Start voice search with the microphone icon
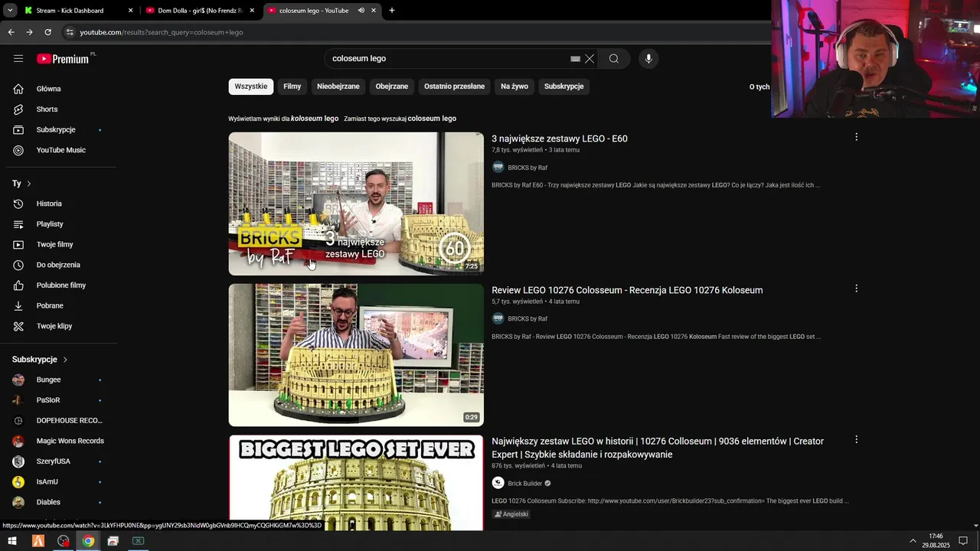980x551 pixels. [x=648, y=58]
